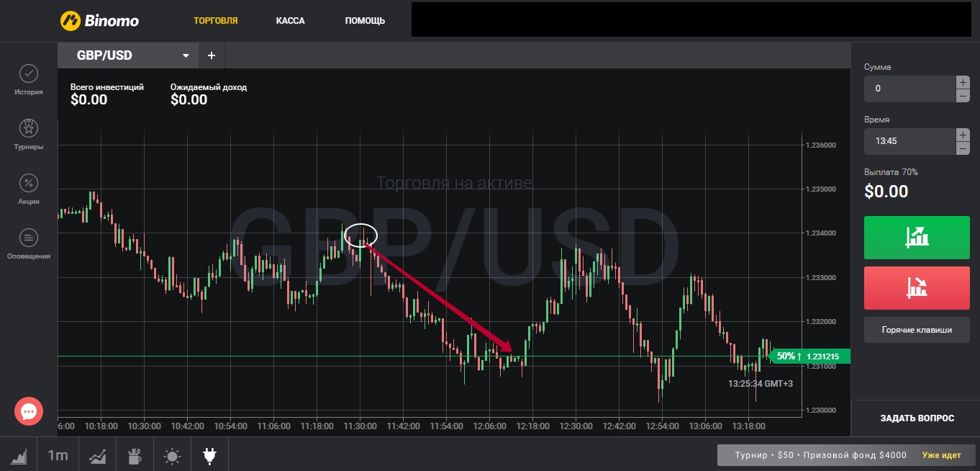The height and width of the screenshot is (471, 980).
Task: Click the 50% 1.231215 price tag
Action: click(x=811, y=356)
